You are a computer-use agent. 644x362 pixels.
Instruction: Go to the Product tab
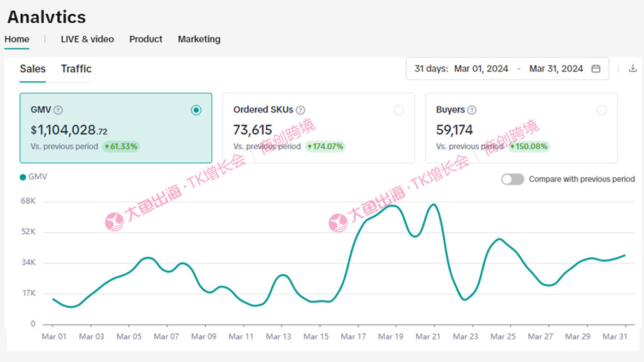146,39
